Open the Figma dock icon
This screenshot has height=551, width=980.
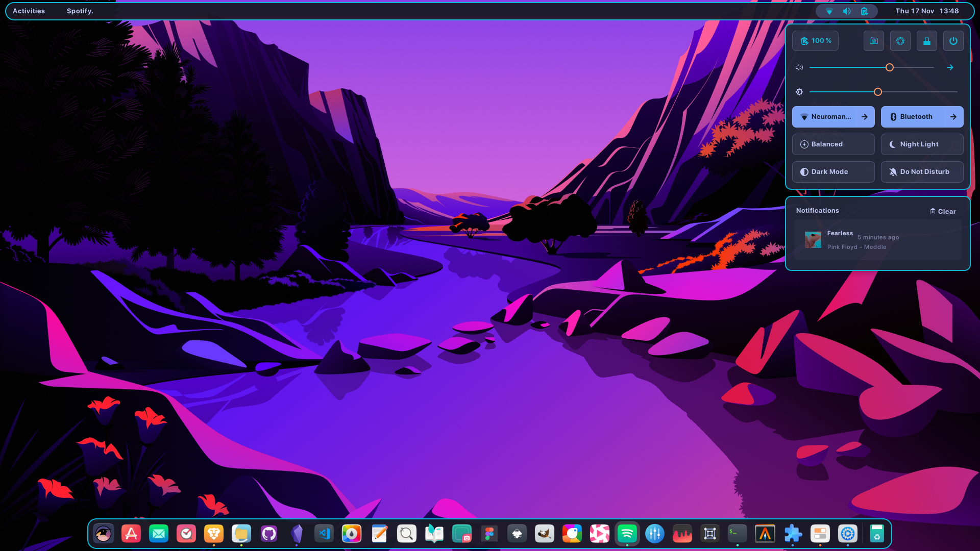click(x=489, y=534)
